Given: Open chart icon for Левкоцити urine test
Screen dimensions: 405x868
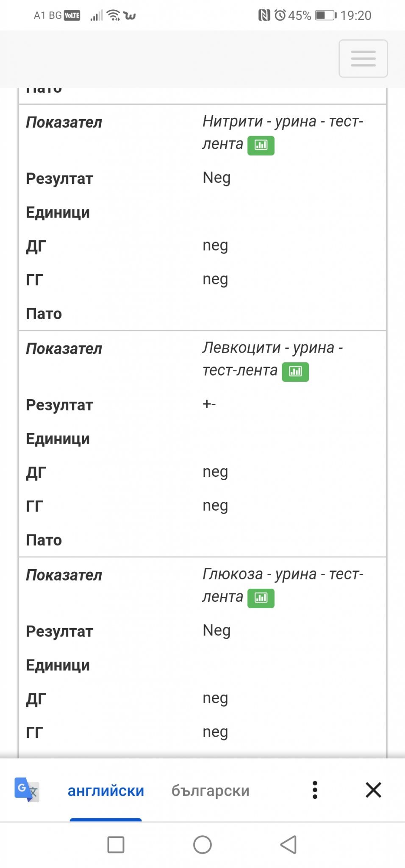Looking at the screenshot, I should 296,372.
